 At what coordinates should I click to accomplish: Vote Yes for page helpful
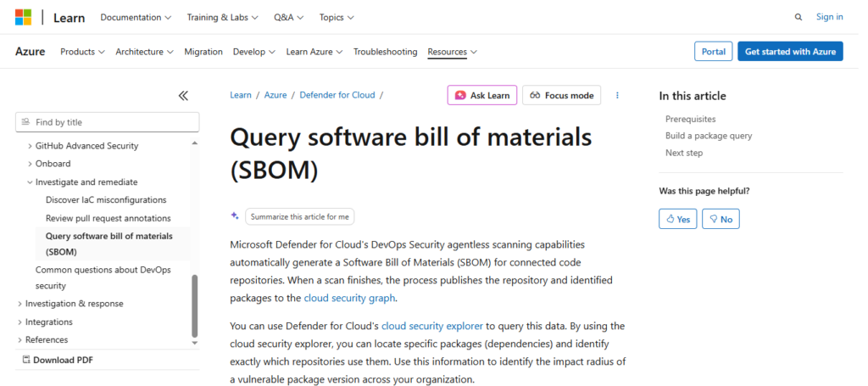pyautogui.click(x=677, y=219)
